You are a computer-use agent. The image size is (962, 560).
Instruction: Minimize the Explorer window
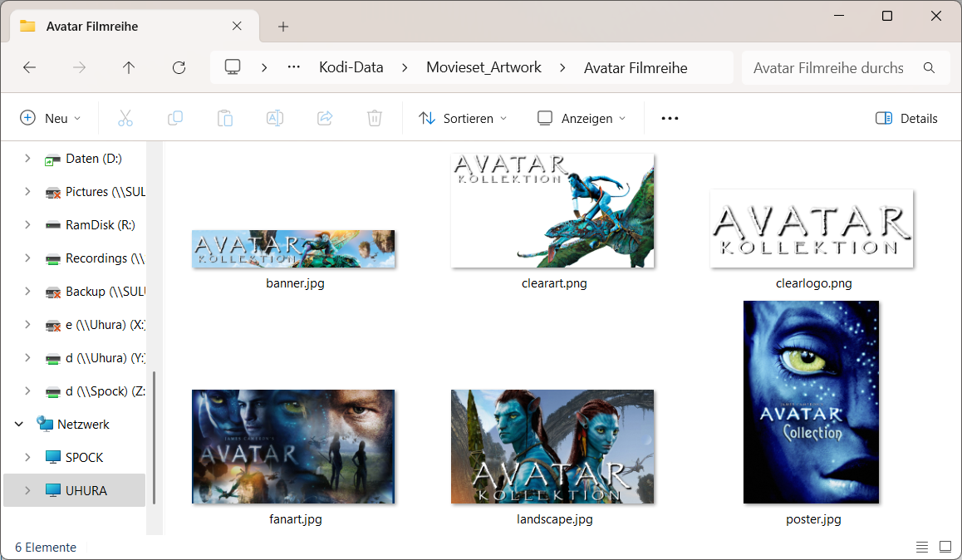(x=839, y=16)
